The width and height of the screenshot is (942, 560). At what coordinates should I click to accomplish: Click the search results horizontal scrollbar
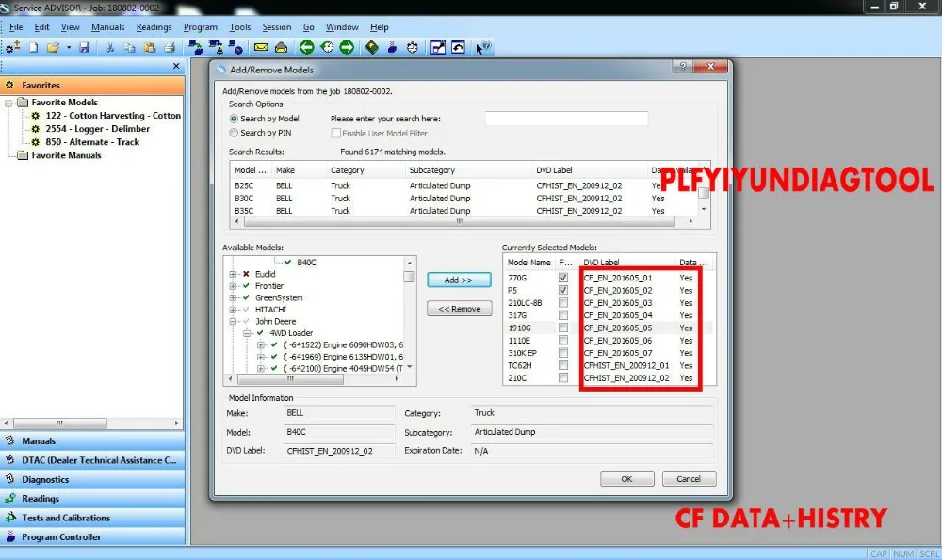[x=459, y=221]
